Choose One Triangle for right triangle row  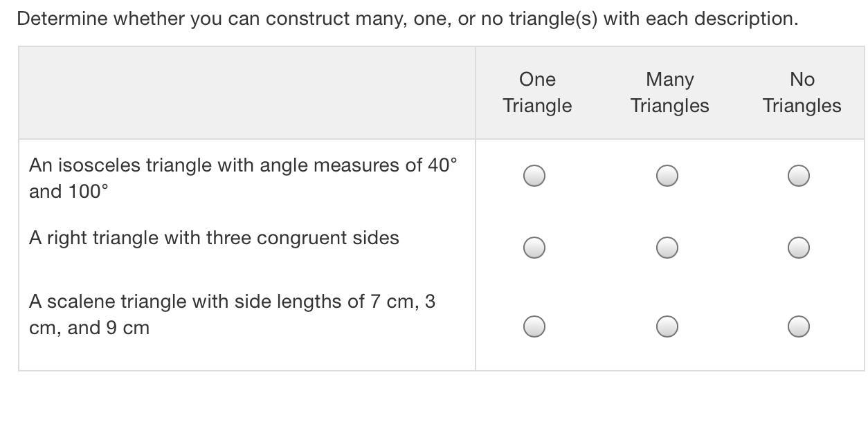(534, 247)
